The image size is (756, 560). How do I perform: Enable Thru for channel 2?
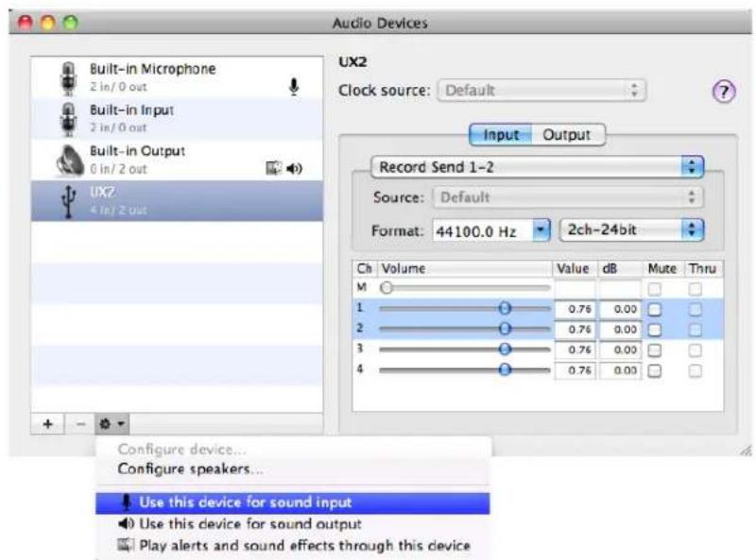(695, 330)
